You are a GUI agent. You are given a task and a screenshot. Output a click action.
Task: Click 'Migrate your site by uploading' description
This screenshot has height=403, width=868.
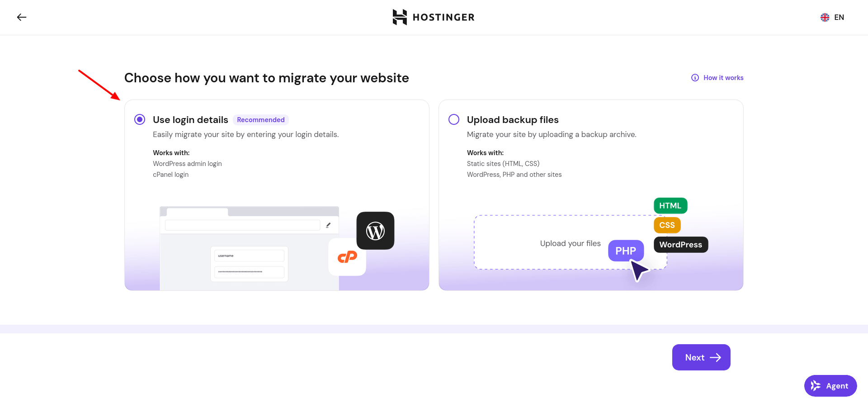point(552,134)
